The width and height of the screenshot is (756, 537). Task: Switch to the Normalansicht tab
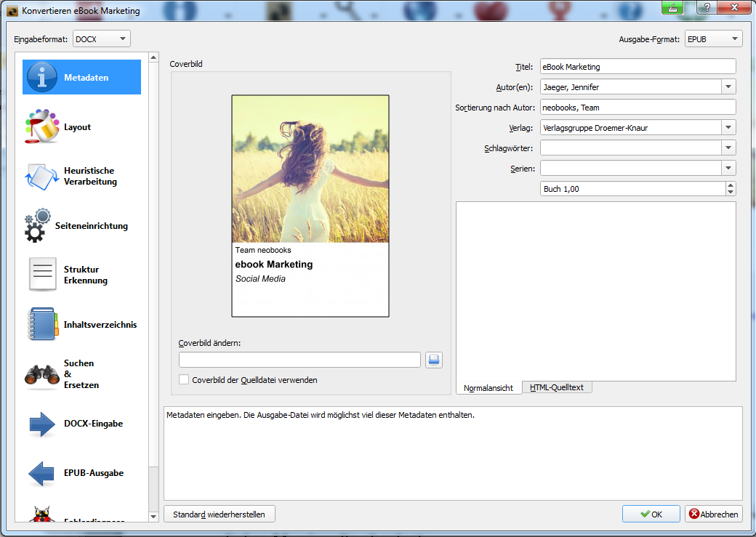(x=488, y=388)
